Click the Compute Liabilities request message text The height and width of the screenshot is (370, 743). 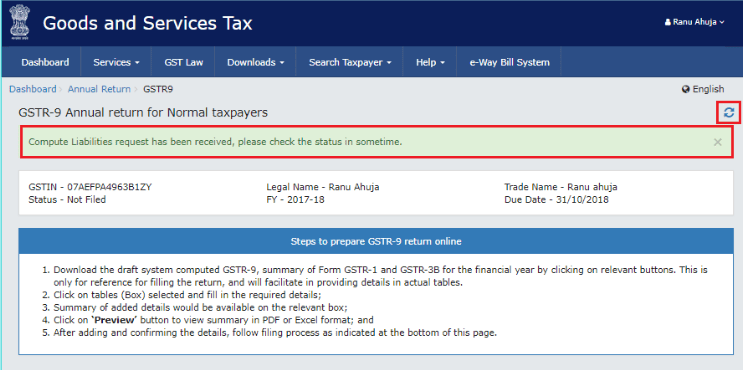(216, 142)
